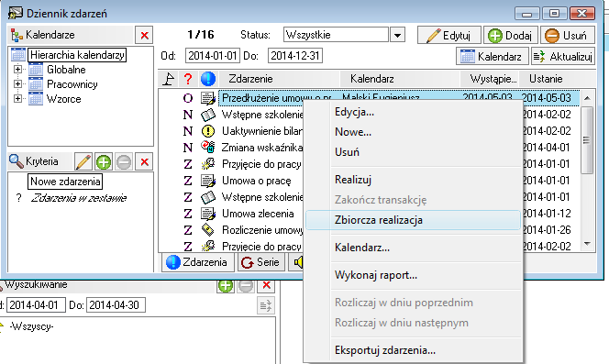Select Zdarzenia w zestawie criteria item

point(79,198)
